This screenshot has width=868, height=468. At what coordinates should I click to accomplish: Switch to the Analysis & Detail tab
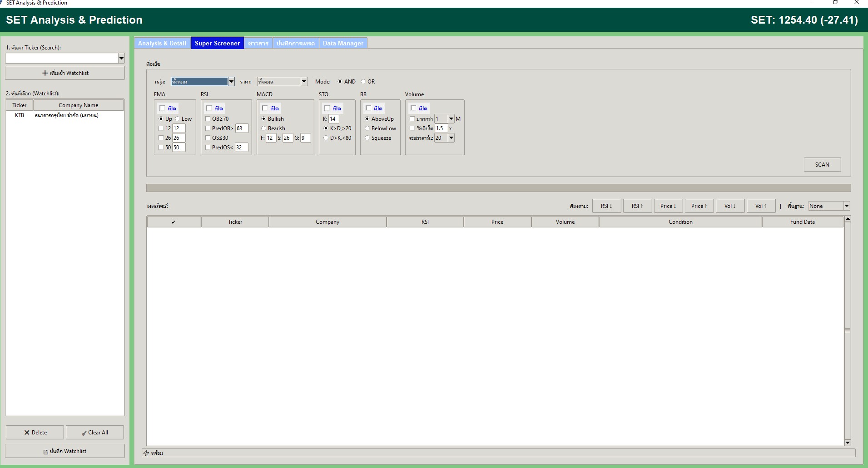tap(162, 44)
